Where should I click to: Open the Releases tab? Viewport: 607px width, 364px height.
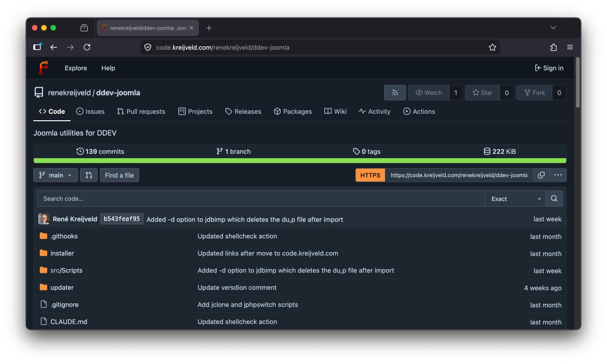[x=243, y=111]
